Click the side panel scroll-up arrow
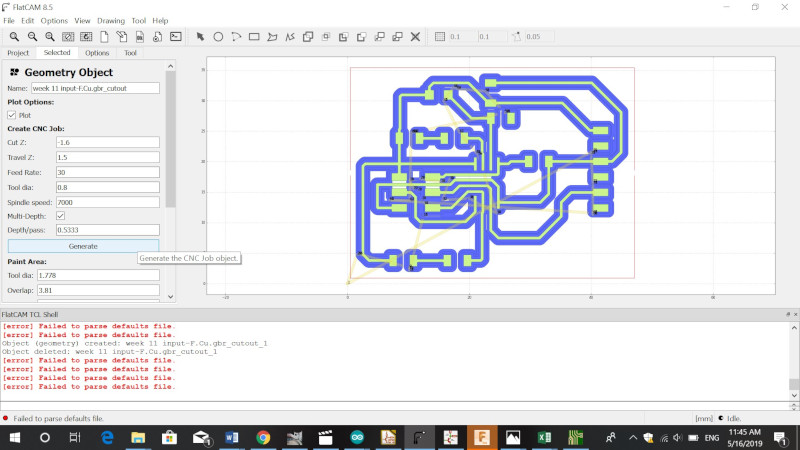The image size is (800, 450). [170, 66]
